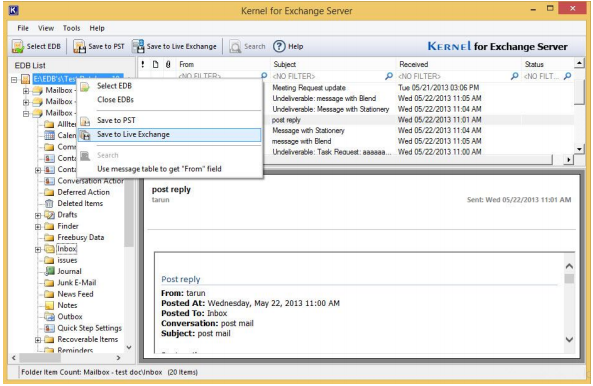Click the Notes folder icon
The image size is (593, 386).
coord(49,305)
